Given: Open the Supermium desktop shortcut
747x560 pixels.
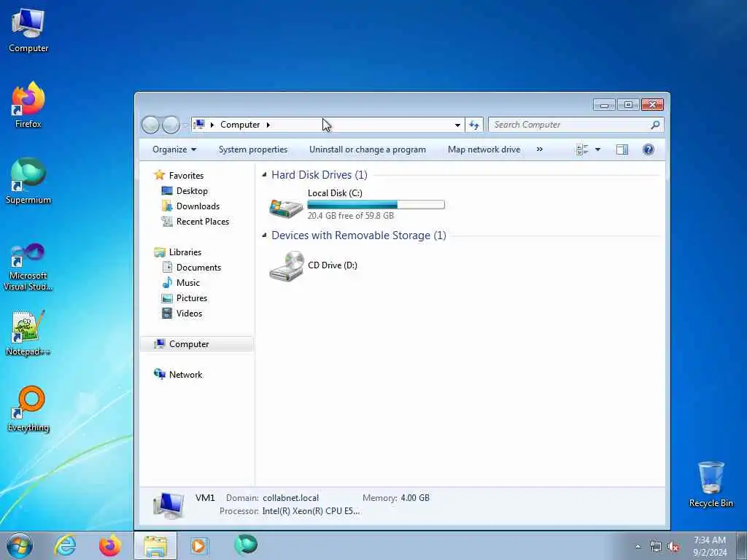Looking at the screenshot, I should tap(28, 182).
